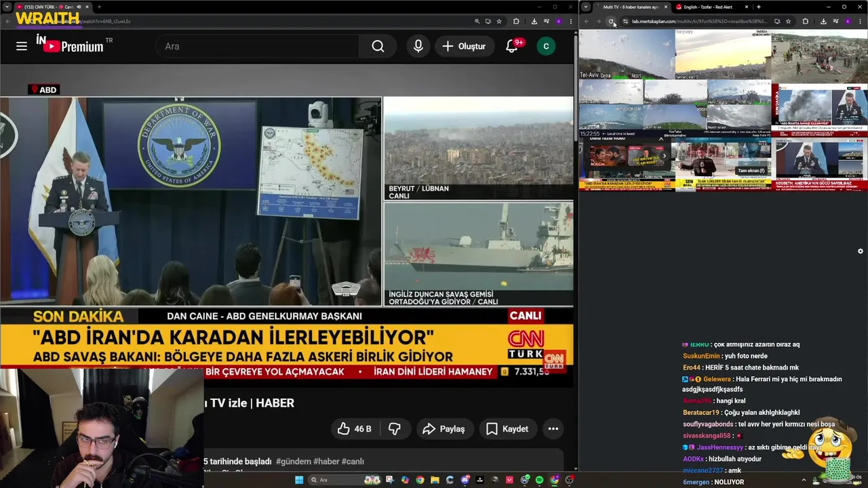Open the Windows Start button

point(299,480)
